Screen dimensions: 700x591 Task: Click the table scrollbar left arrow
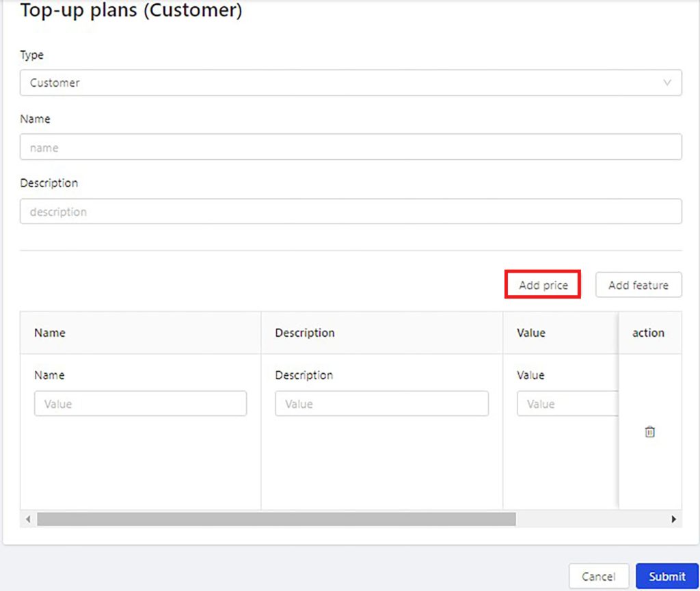(x=28, y=519)
